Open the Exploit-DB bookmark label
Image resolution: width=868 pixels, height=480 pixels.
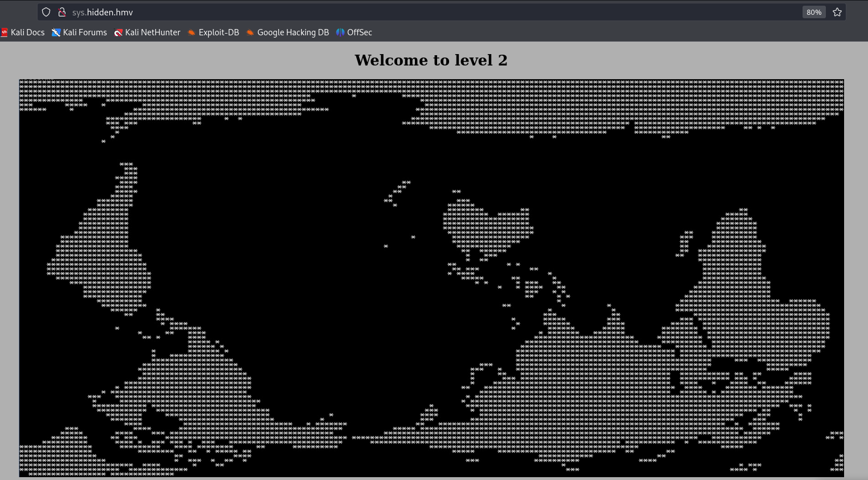pyautogui.click(x=219, y=32)
